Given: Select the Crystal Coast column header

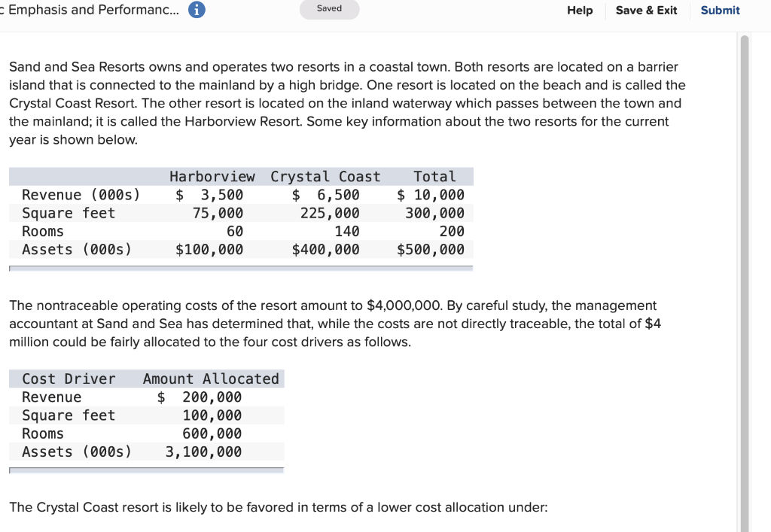Looking at the screenshot, I should click(x=325, y=176).
